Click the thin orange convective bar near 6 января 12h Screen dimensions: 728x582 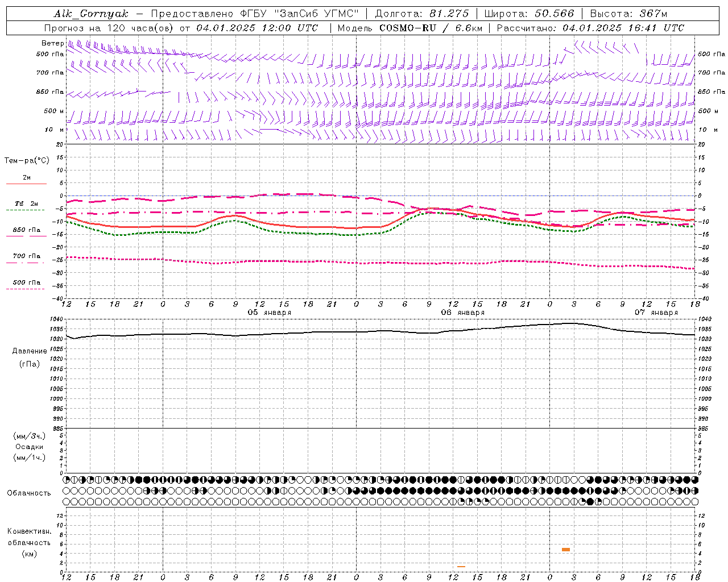click(x=461, y=567)
